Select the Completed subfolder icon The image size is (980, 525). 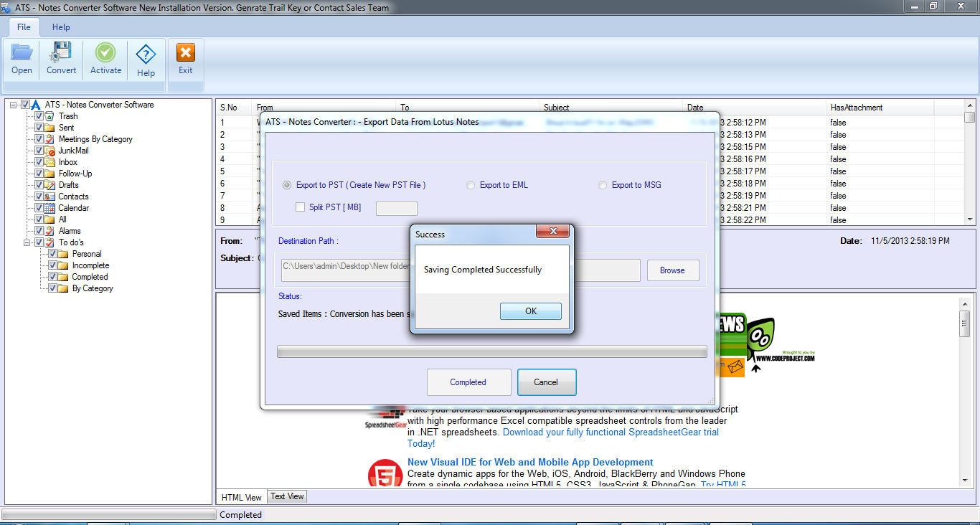(63, 277)
